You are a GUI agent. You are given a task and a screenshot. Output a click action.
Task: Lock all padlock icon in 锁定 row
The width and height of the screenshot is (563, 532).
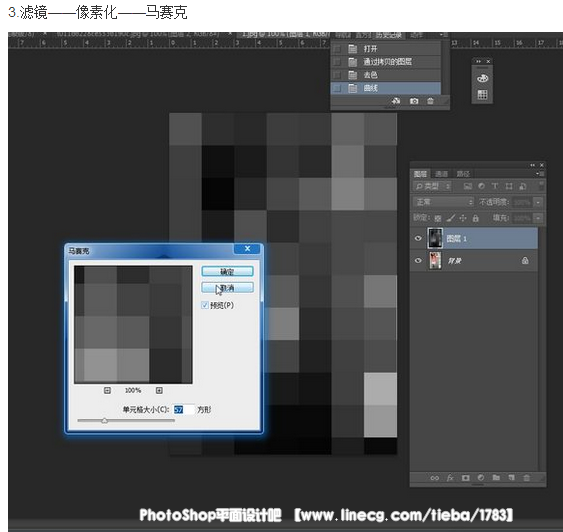pos(475,218)
